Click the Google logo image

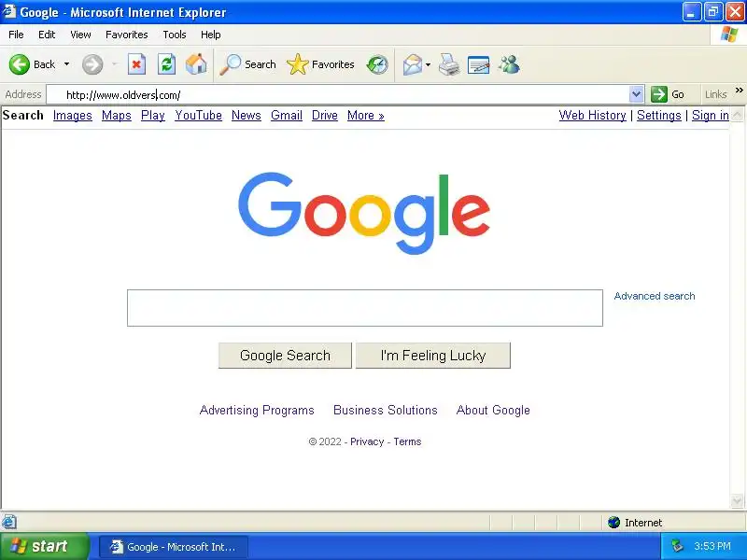pos(364,213)
